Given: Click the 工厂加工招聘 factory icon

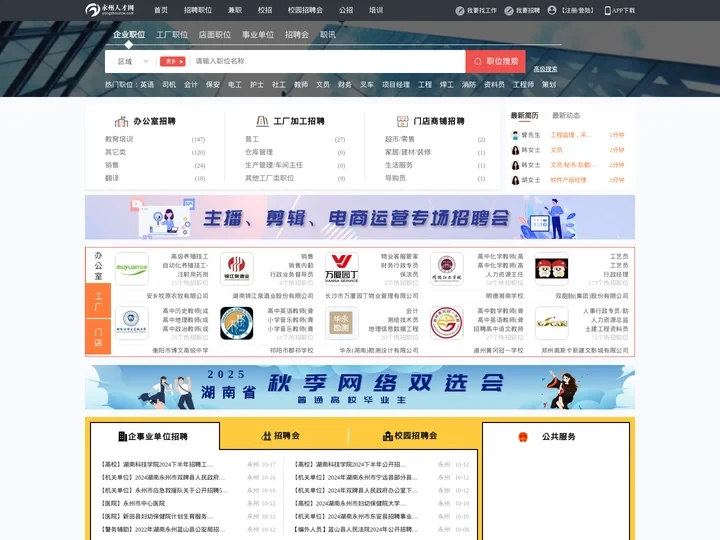Looking at the screenshot, I should tap(262, 121).
